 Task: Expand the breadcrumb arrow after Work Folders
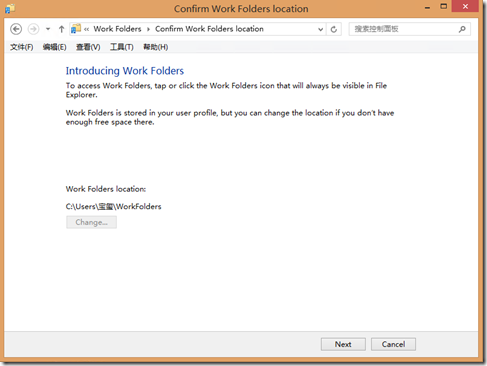pyautogui.click(x=148, y=29)
